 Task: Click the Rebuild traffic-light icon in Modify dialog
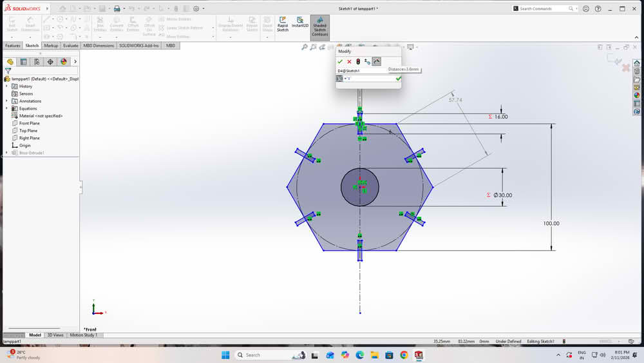click(358, 62)
